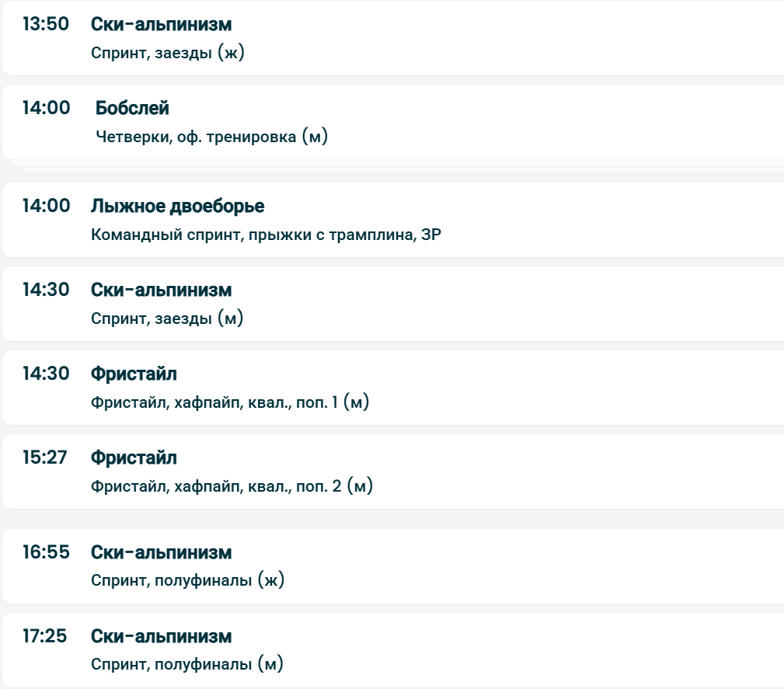Select the 16:55 time label
Image resolution: width=784 pixels, height=689 pixels.
(46, 552)
